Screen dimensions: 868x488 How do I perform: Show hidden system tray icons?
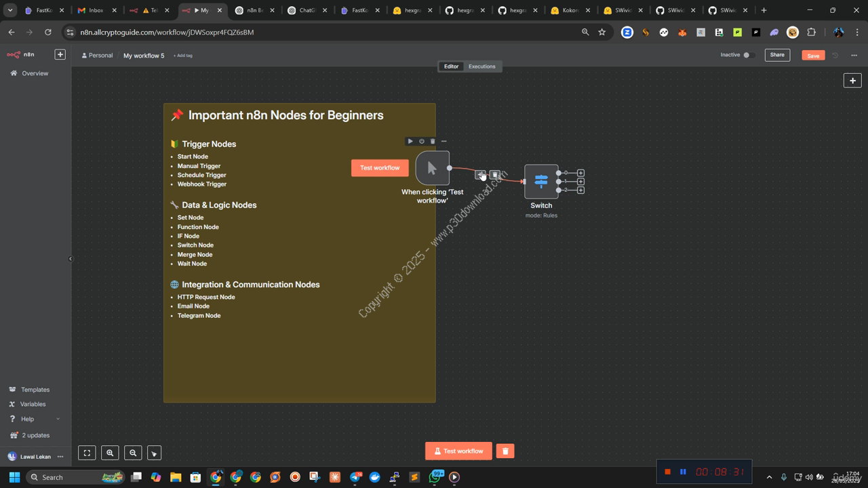coord(769,477)
